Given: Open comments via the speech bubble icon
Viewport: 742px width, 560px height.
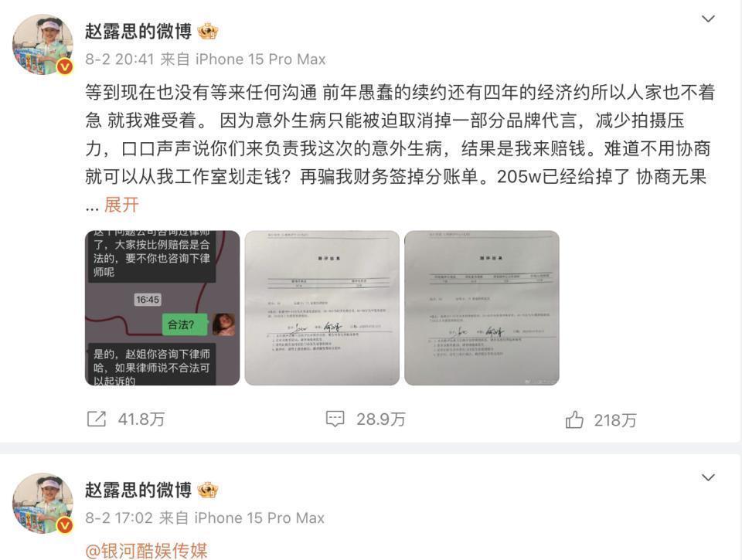Looking at the screenshot, I should click(335, 419).
